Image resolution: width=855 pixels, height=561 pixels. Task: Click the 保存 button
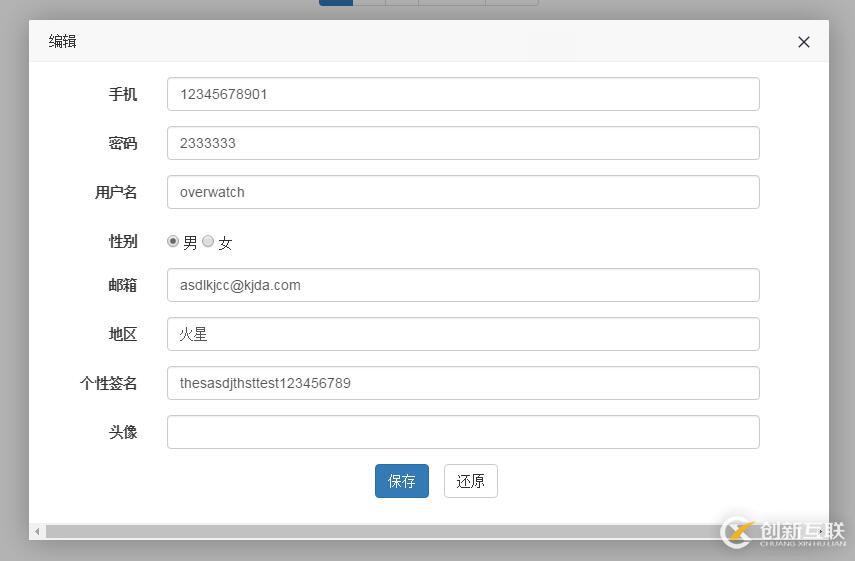click(402, 481)
